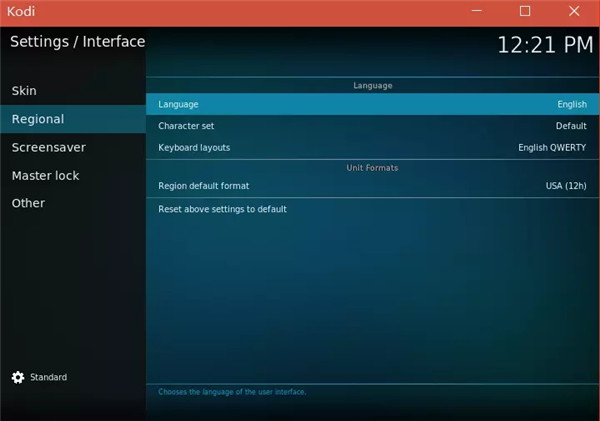Maximize the Kodi window
Image resolution: width=600 pixels, height=421 pixels.
[x=525, y=12]
